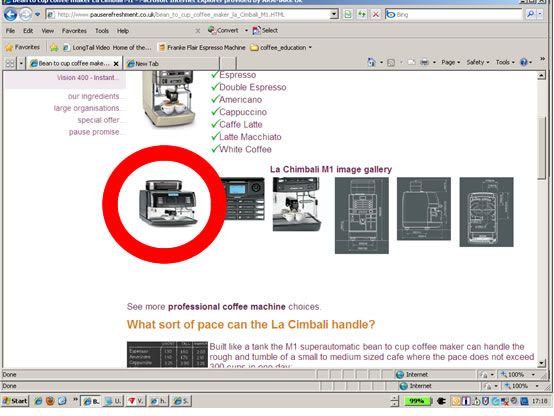Image resolution: width=554 pixels, height=416 pixels.
Task: Open the LongTail Video favorites link
Action: point(107,47)
